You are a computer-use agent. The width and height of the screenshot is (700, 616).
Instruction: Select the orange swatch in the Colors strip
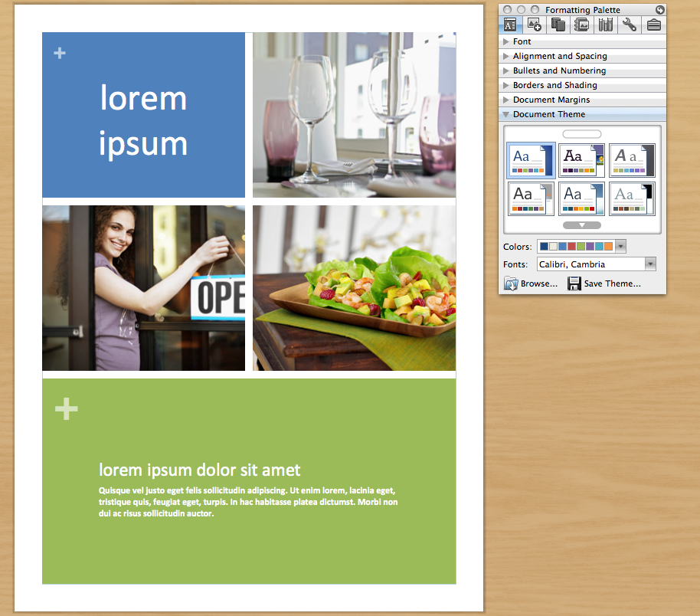coord(609,246)
